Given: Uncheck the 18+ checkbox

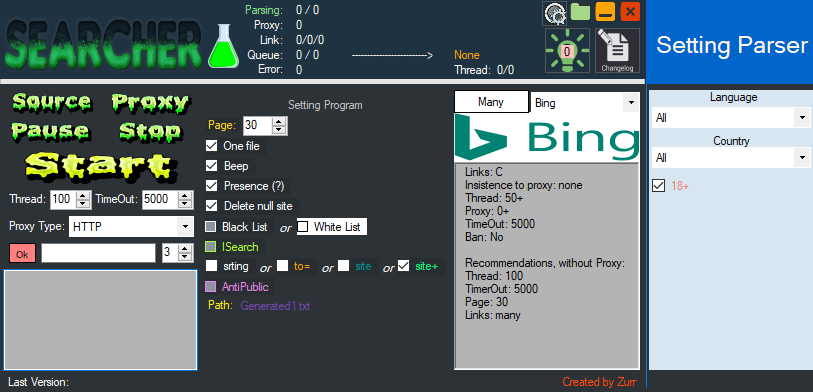Looking at the screenshot, I should click(x=658, y=186).
